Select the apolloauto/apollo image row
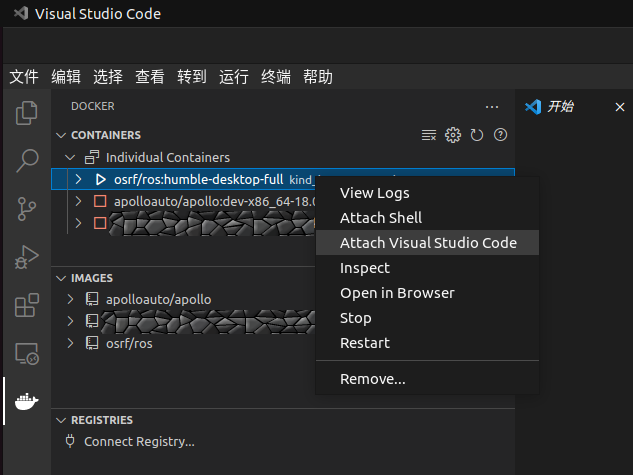Screen dimensions: 633x475 (184, 299)
